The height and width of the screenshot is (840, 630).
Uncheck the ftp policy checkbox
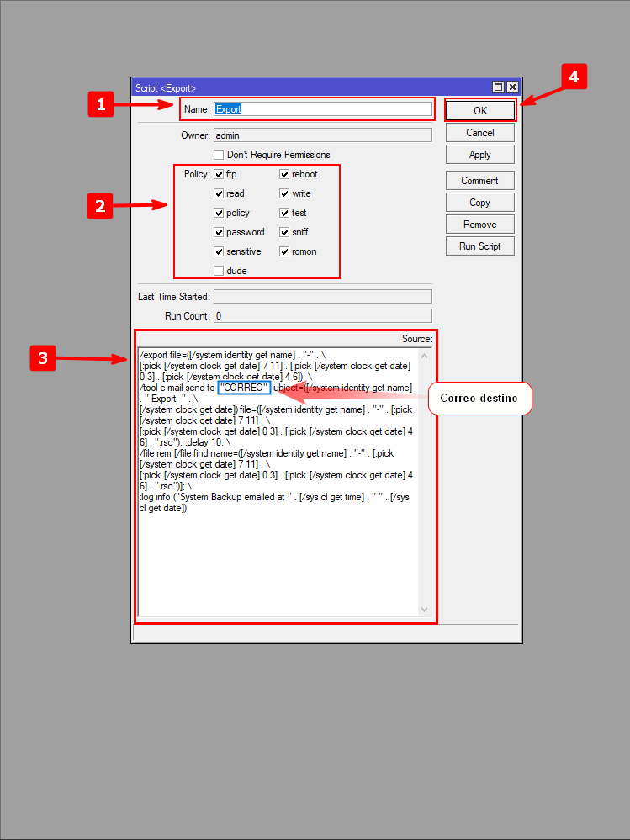219,174
